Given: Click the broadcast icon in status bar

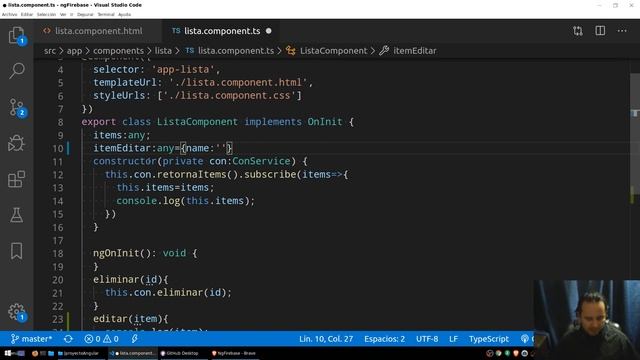Looking at the screenshot, I should (x=525, y=339).
